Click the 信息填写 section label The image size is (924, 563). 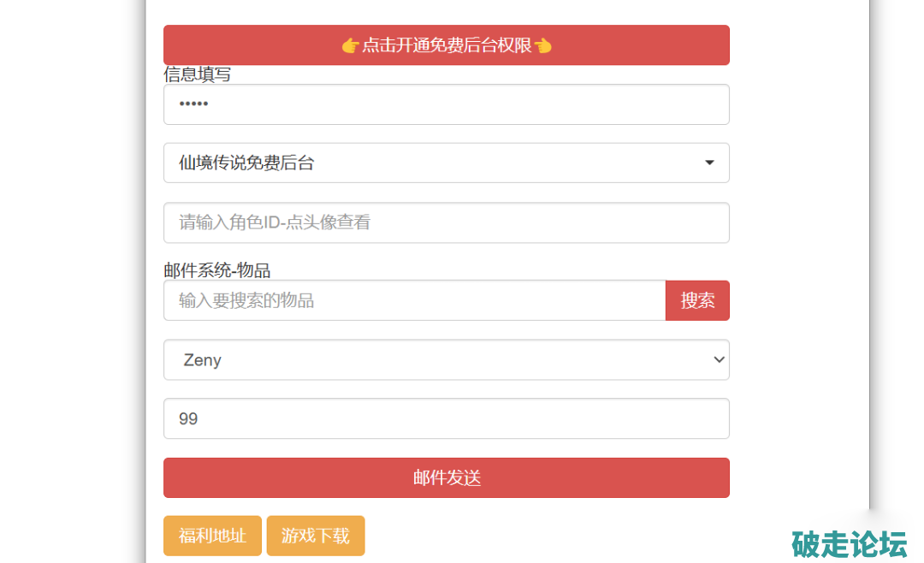pyautogui.click(x=198, y=74)
